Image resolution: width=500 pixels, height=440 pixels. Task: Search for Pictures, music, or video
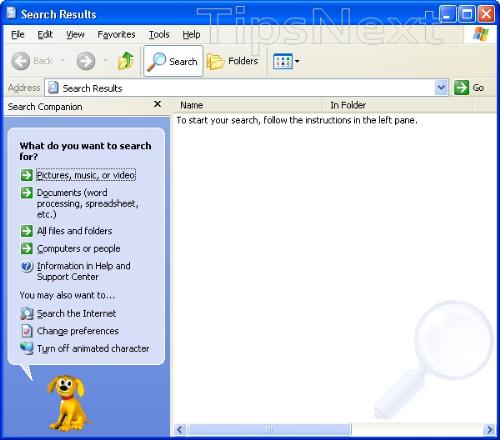[86, 175]
